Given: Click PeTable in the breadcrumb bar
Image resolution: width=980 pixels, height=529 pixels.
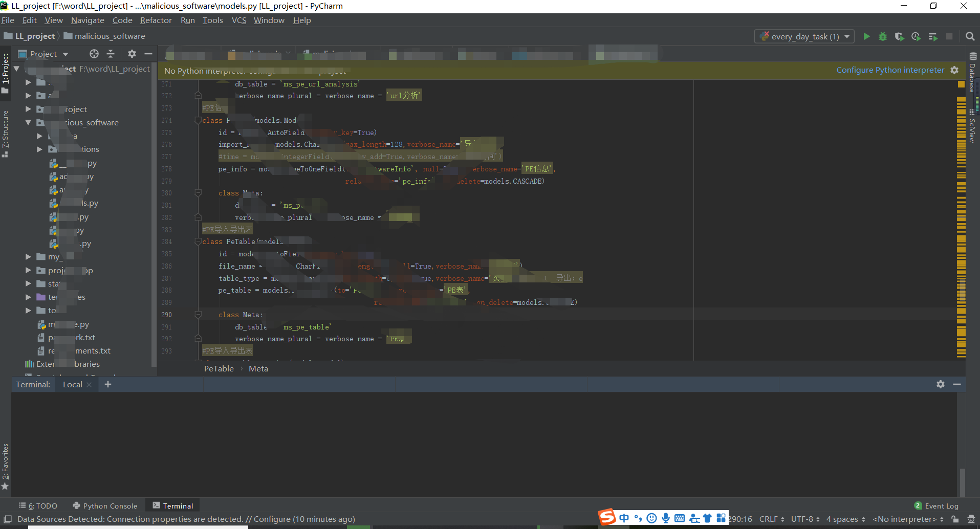Looking at the screenshot, I should (x=219, y=368).
